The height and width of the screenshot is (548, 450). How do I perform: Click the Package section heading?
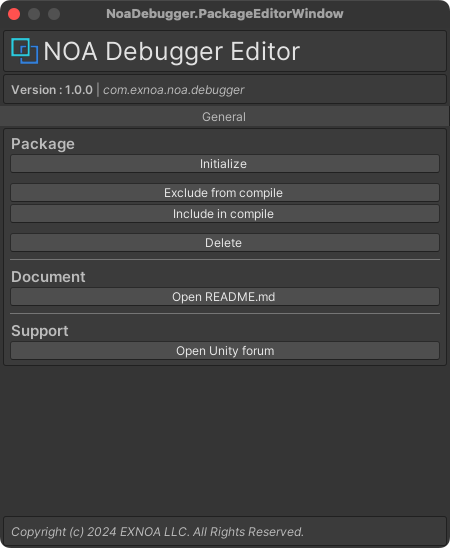coord(43,144)
